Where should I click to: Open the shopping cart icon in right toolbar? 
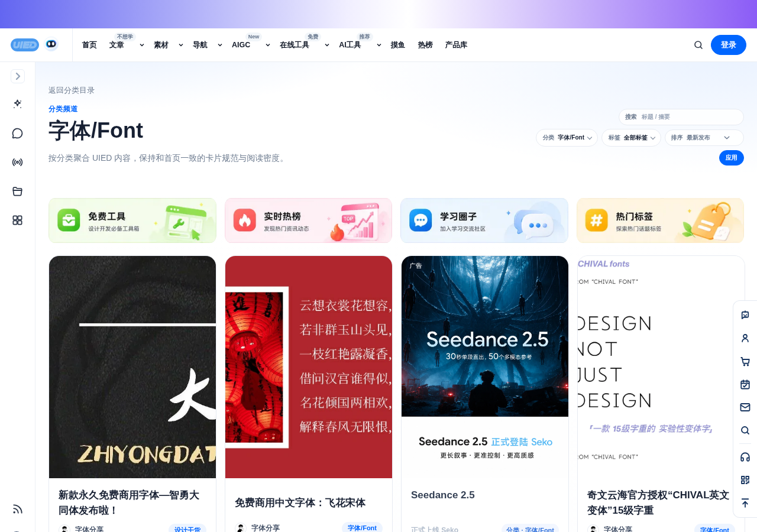point(745,361)
